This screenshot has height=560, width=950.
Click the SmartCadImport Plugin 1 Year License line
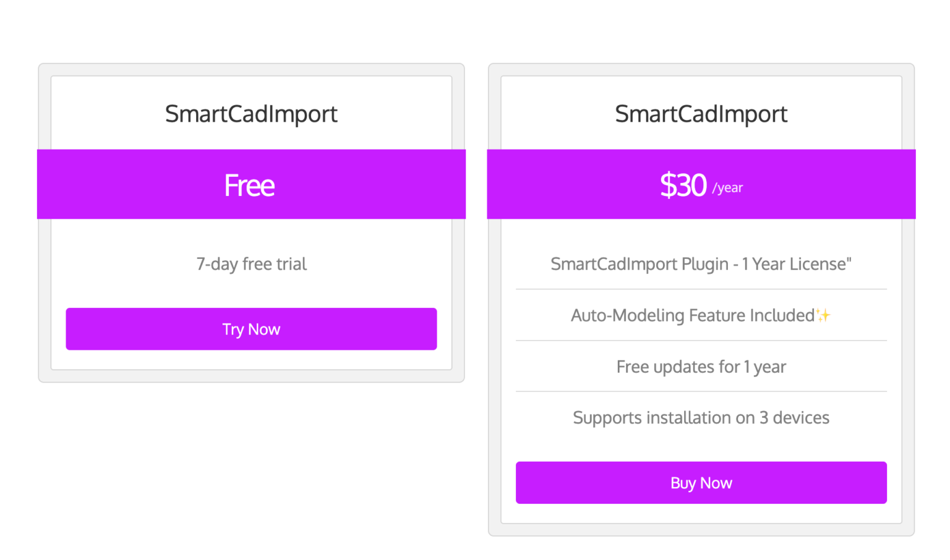pos(701,265)
